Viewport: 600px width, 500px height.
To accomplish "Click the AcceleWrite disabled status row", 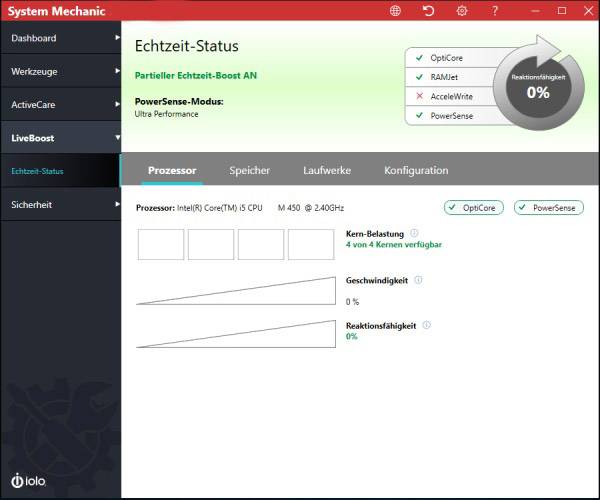I will click(452, 96).
